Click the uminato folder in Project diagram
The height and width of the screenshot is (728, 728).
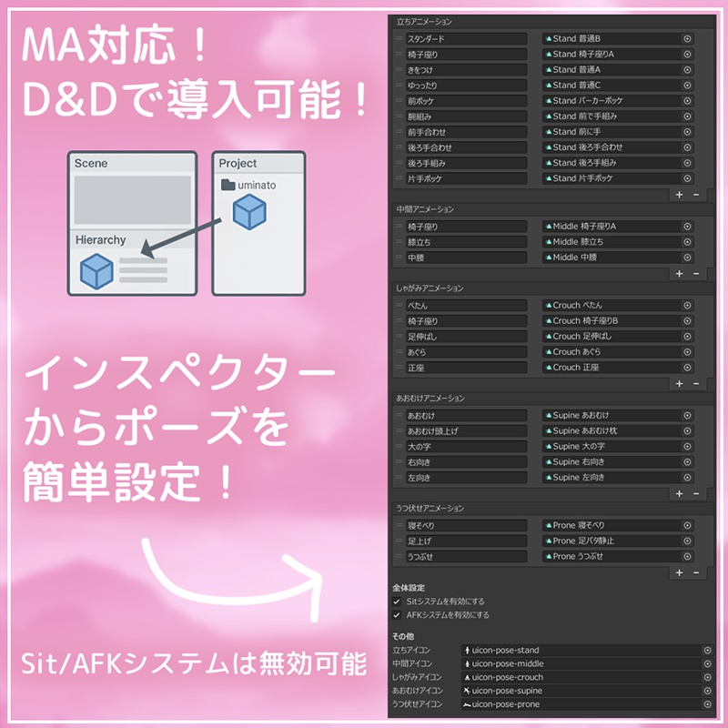[248, 186]
